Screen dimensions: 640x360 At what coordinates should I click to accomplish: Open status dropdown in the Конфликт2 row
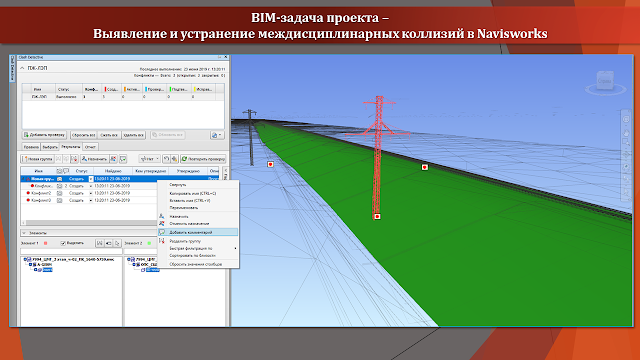(x=91, y=193)
